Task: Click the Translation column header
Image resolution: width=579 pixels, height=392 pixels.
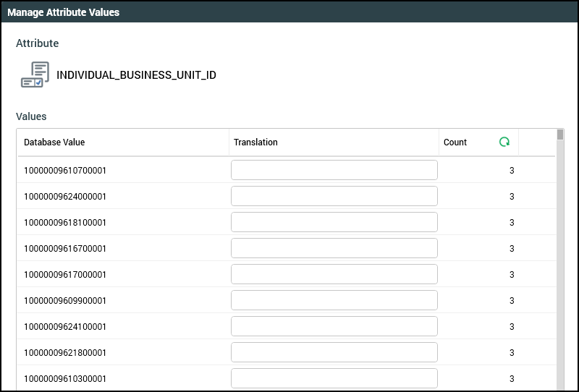Action: [255, 142]
